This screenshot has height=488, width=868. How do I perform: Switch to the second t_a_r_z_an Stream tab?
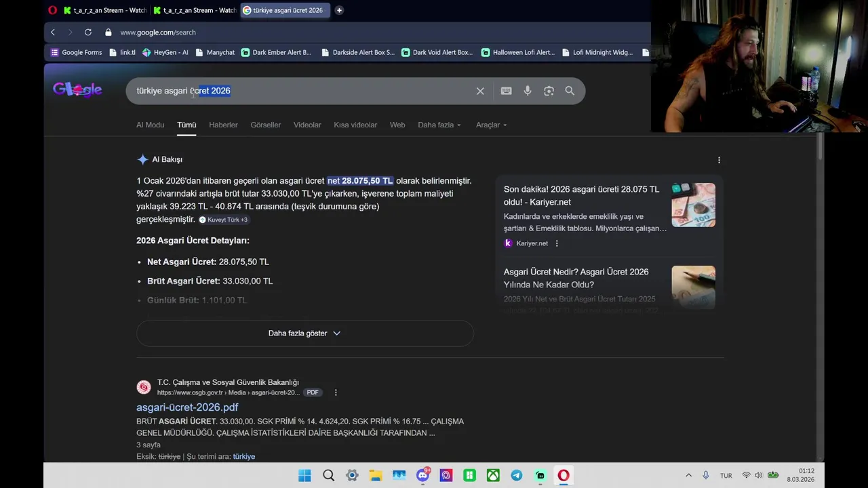coord(195,10)
